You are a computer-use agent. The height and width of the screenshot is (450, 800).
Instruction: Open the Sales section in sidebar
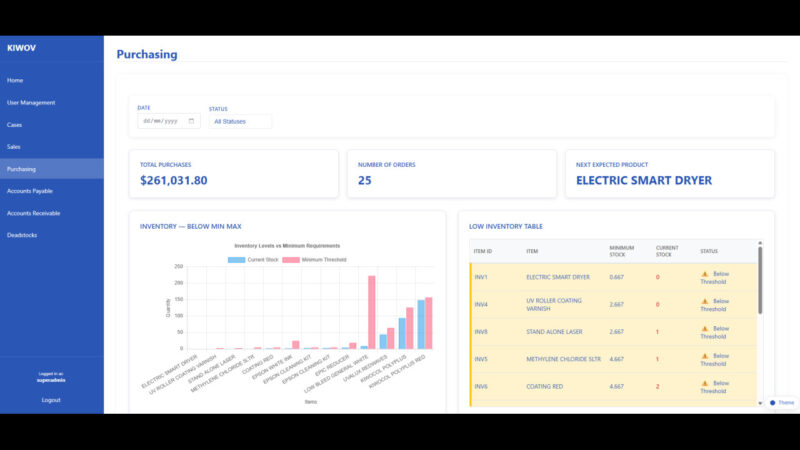click(x=14, y=146)
